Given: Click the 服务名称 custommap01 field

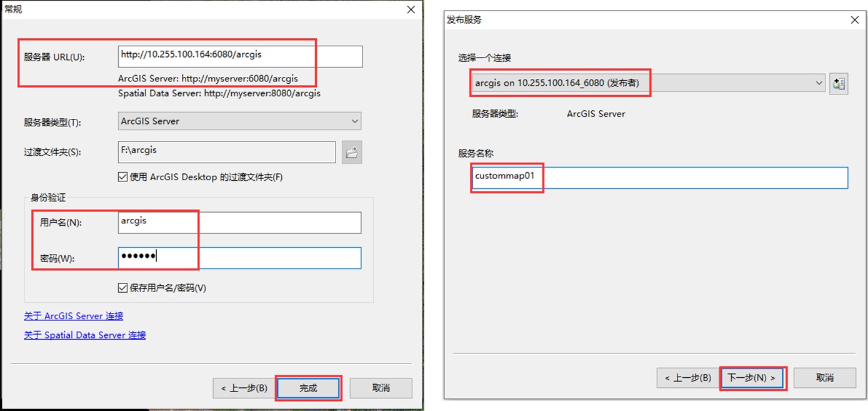Looking at the screenshot, I should point(659,178).
